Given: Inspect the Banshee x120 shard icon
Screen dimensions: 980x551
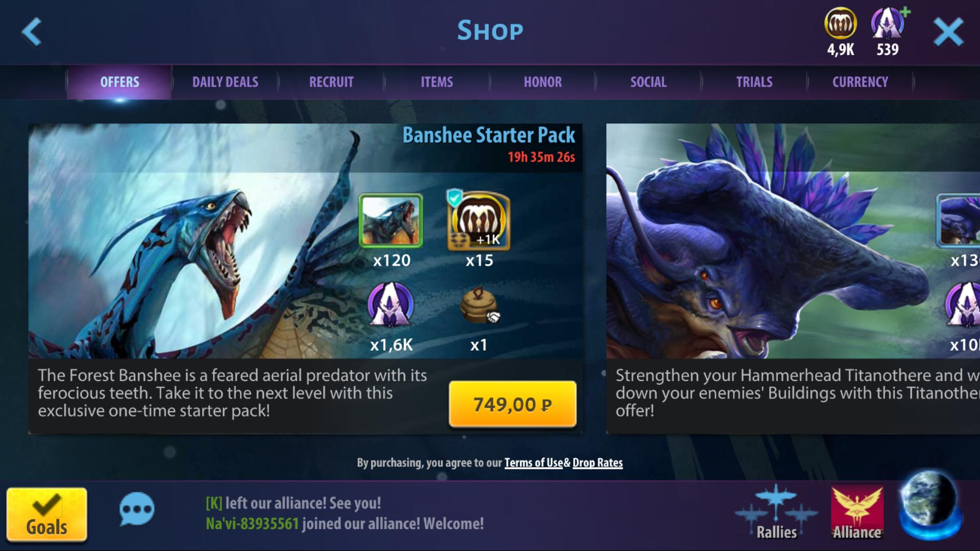Looking at the screenshot, I should point(391,221).
